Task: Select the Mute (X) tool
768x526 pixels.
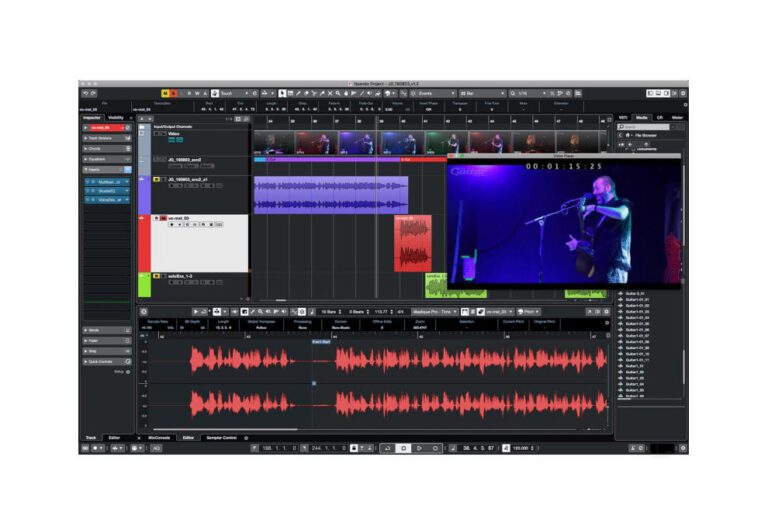Action: (330, 93)
